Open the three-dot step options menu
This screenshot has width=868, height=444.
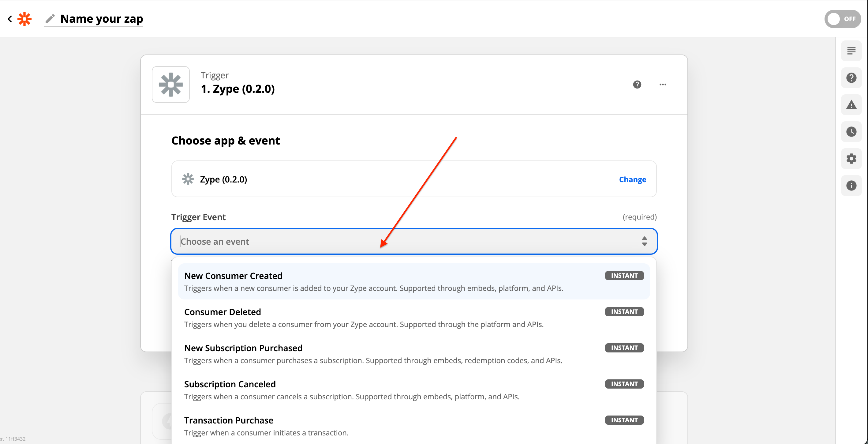pos(663,84)
